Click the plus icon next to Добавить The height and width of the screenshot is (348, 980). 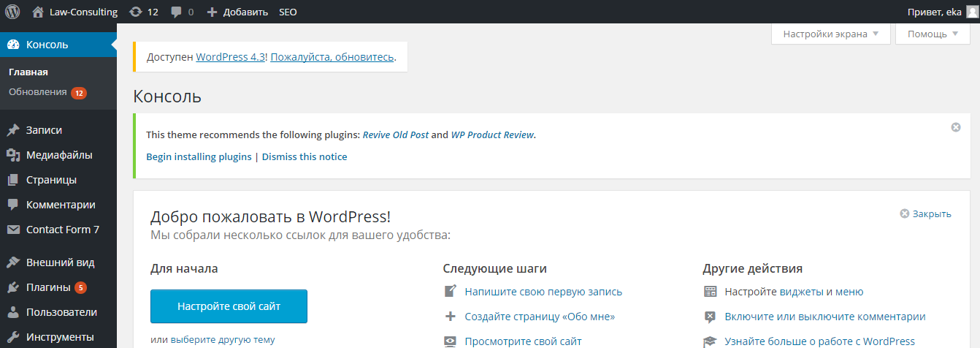tap(213, 12)
